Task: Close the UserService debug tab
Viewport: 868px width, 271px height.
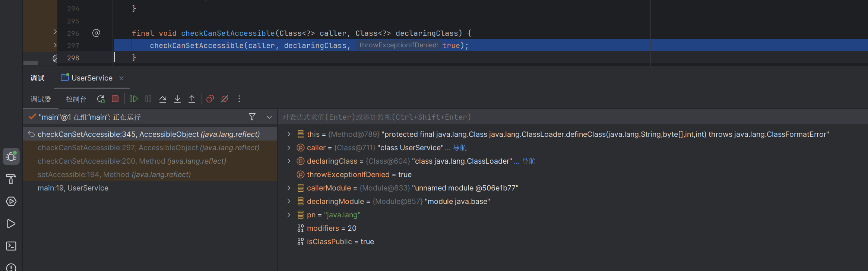Action: coord(121,78)
